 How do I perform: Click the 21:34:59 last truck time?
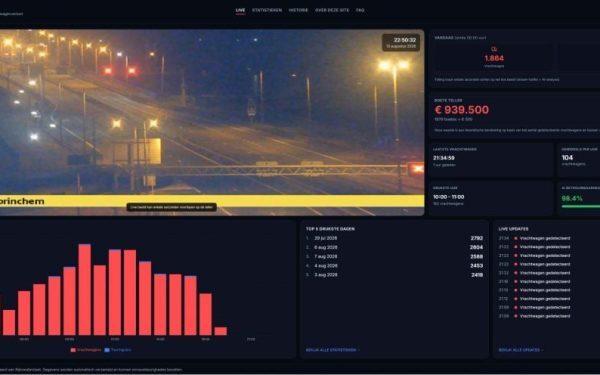(444, 158)
